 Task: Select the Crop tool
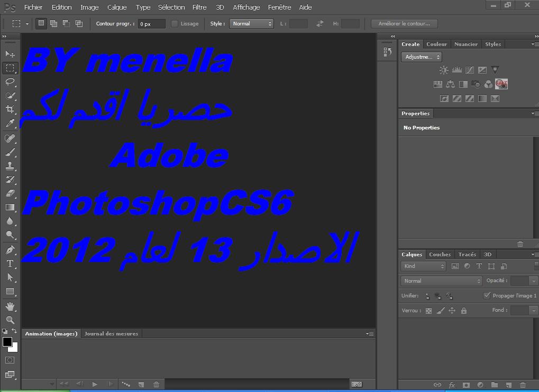click(x=10, y=109)
